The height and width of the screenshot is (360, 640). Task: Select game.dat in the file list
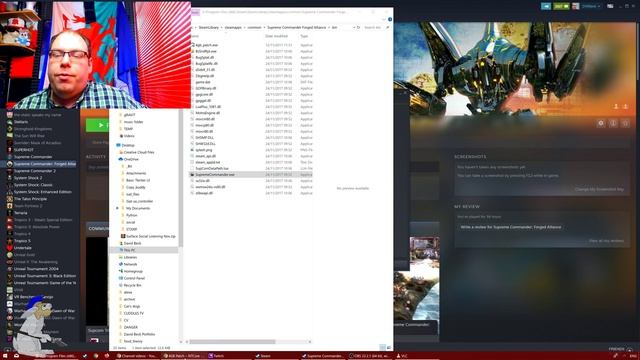tap(203, 82)
